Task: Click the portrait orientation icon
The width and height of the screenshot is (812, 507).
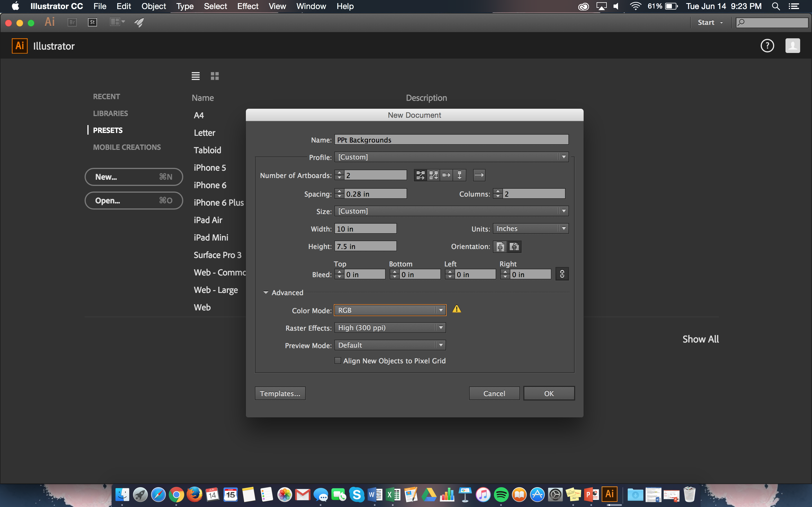Action: tap(500, 246)
